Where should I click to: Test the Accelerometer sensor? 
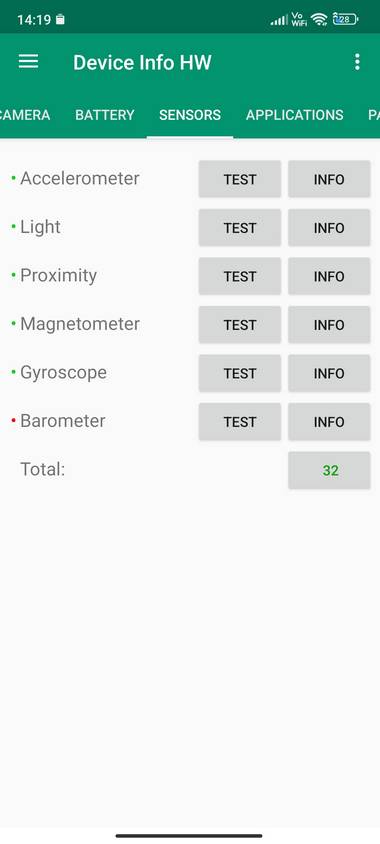(x=240, y=179)
